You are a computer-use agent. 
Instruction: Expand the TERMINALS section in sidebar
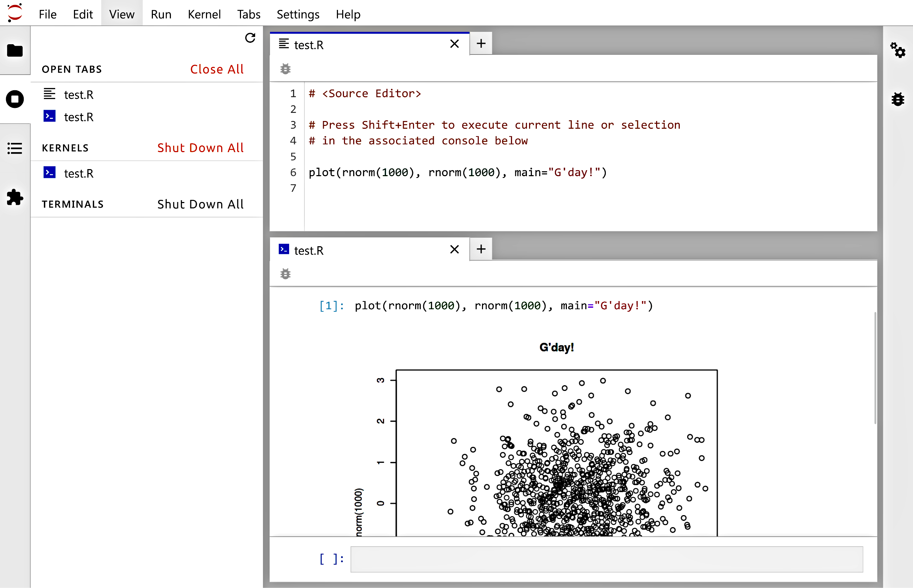pos(73,203)
